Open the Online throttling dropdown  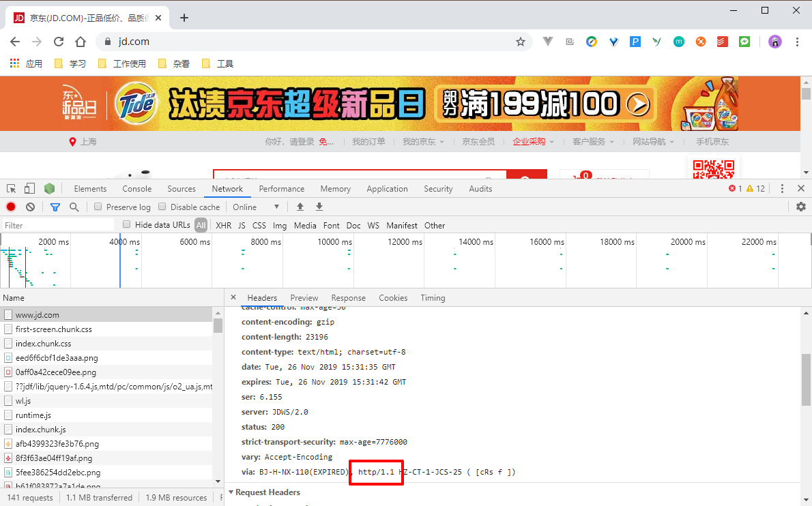[x=256, y=207]
